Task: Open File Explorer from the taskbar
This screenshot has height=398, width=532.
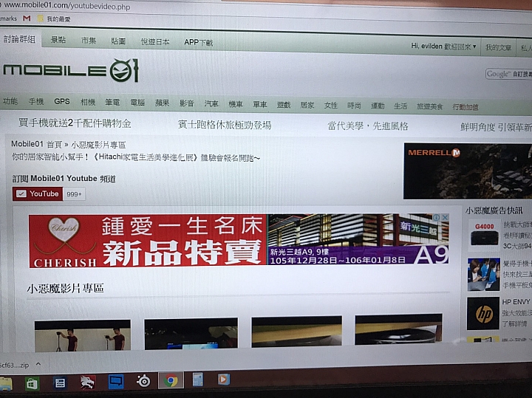Action: 5,384
